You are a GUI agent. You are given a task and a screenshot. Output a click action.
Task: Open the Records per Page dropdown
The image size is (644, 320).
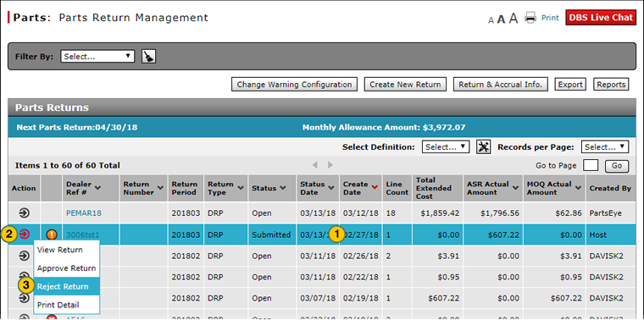pos(604,146)
